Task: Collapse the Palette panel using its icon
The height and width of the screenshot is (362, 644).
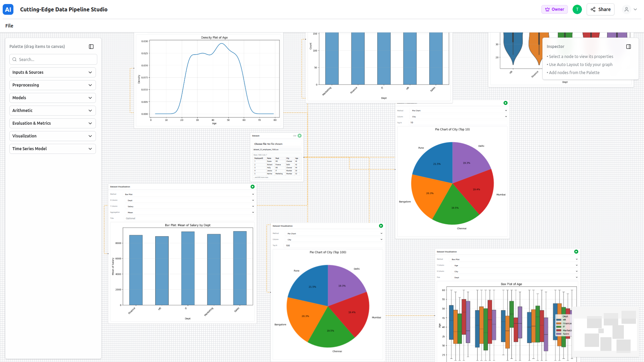Action: (x=91, y=47)
